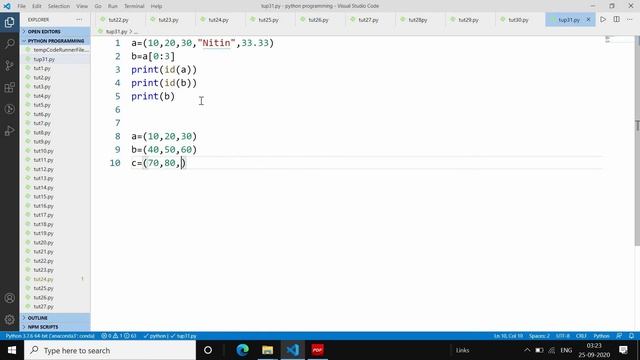Open the Source Control view
This screenshot has width=640, height=360.
pos(9,65)
